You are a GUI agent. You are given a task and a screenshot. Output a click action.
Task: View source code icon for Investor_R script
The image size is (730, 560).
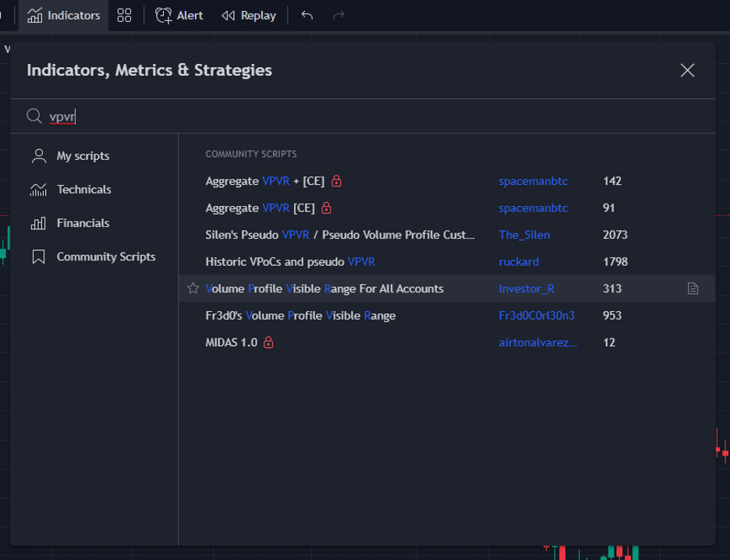tap(693, 289)
